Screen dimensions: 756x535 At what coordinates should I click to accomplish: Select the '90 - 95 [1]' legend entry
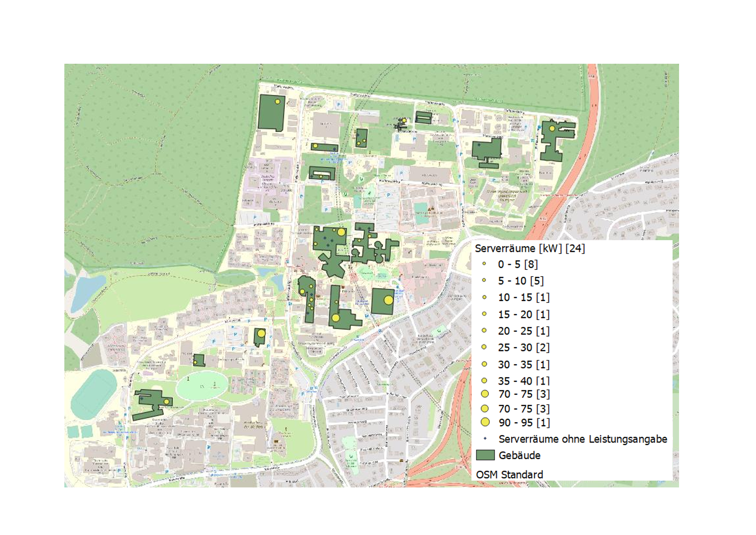coord(524,423)
